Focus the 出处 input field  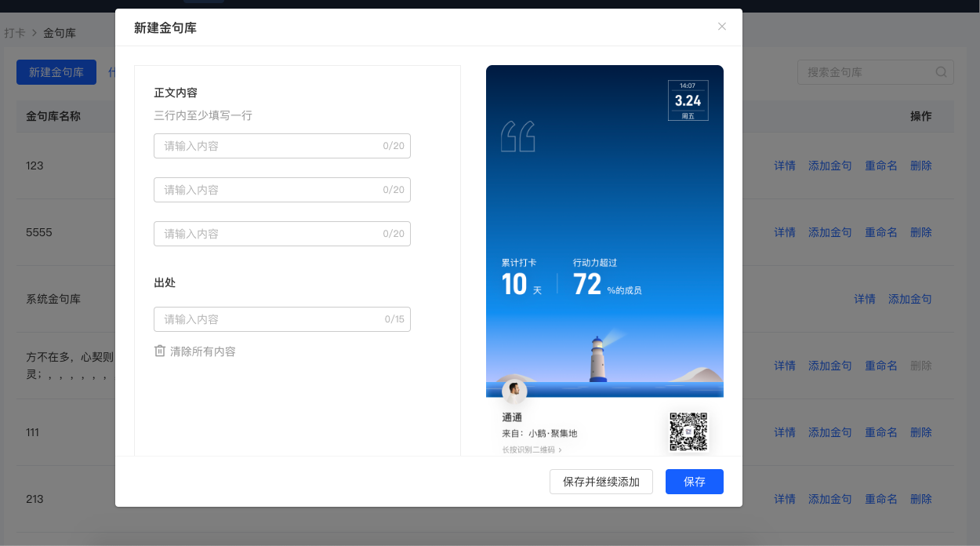tap(282, 319)
